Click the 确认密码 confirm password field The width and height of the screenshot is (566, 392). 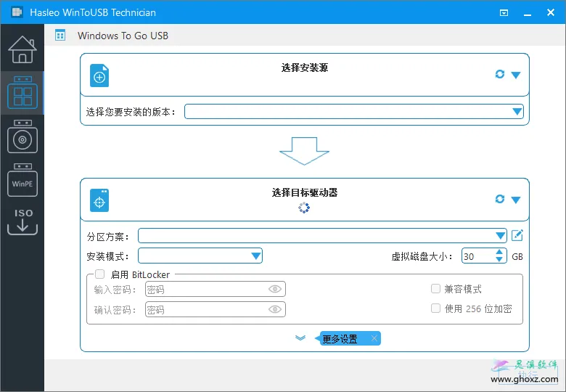(215, 309)
